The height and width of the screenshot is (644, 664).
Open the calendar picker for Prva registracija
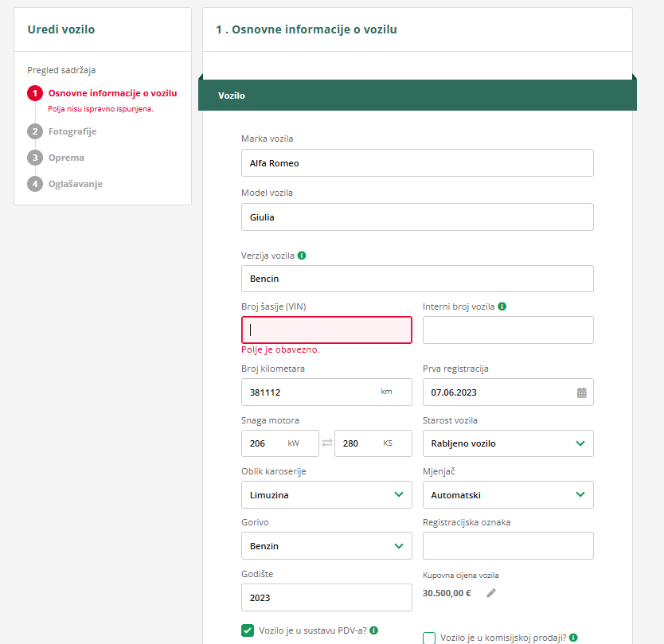[x=581, y=392]
